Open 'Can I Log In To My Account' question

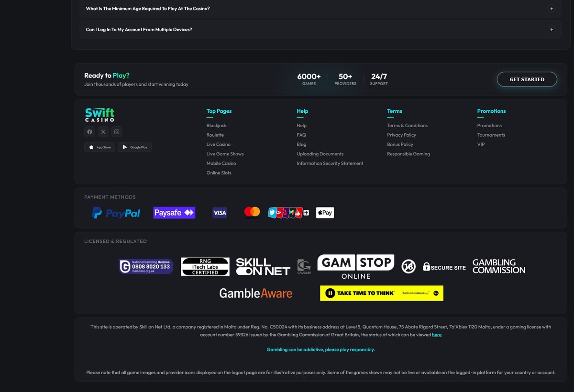(x=139, y=30)
